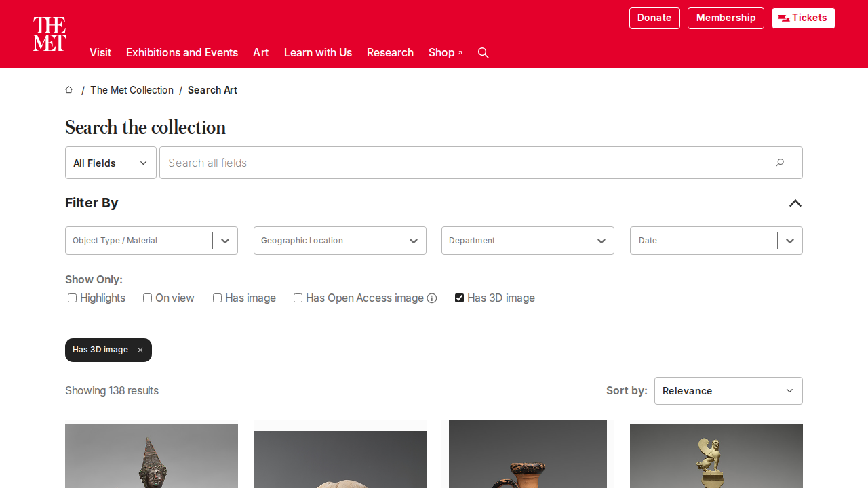Change the Sort by Relevance selector
Viewport: 868px width, 488px height.
tap(728, 390)
